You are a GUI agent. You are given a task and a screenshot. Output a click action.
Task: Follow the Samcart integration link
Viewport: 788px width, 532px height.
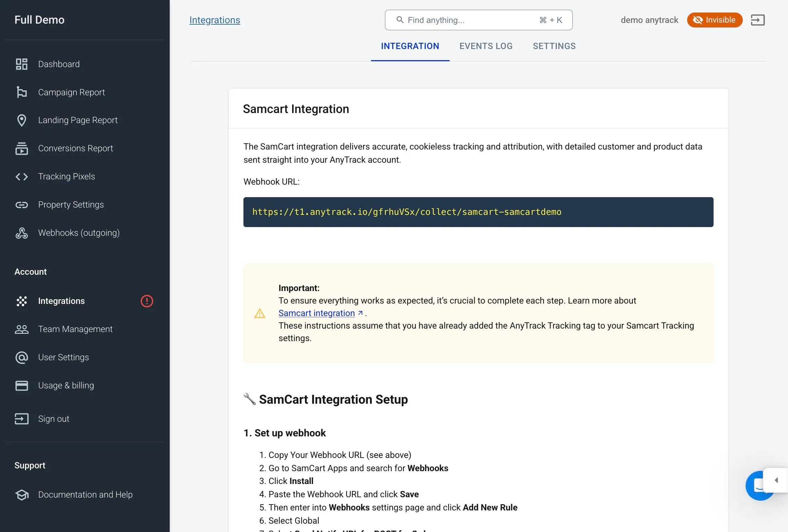tap(316, 313)
